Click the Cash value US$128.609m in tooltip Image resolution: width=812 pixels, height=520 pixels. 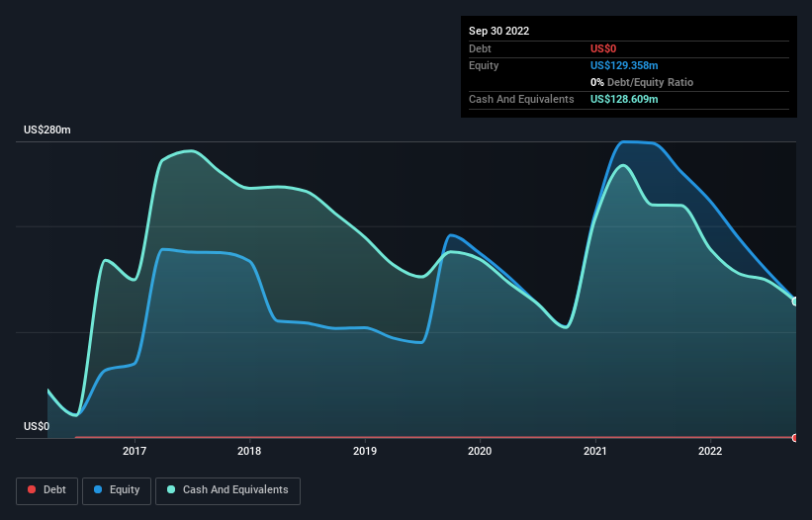pos(624,99)
